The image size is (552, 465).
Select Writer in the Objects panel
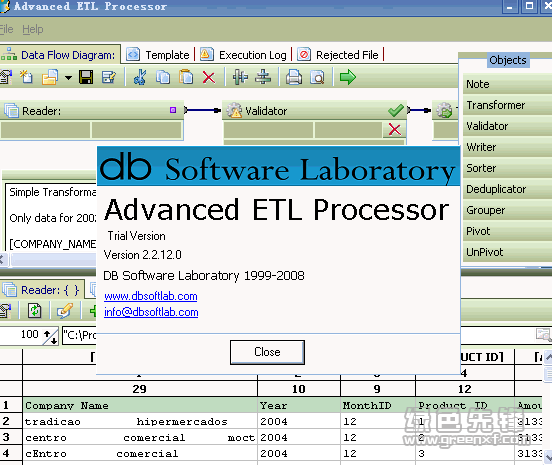pyautogui.click(x=507, y=147)
